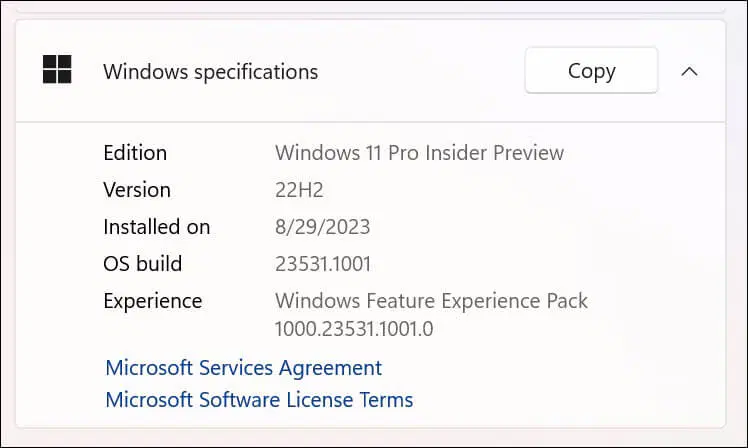The image size is (748, 448).
Task: Click the Windows logo icon
Action: 57,71
